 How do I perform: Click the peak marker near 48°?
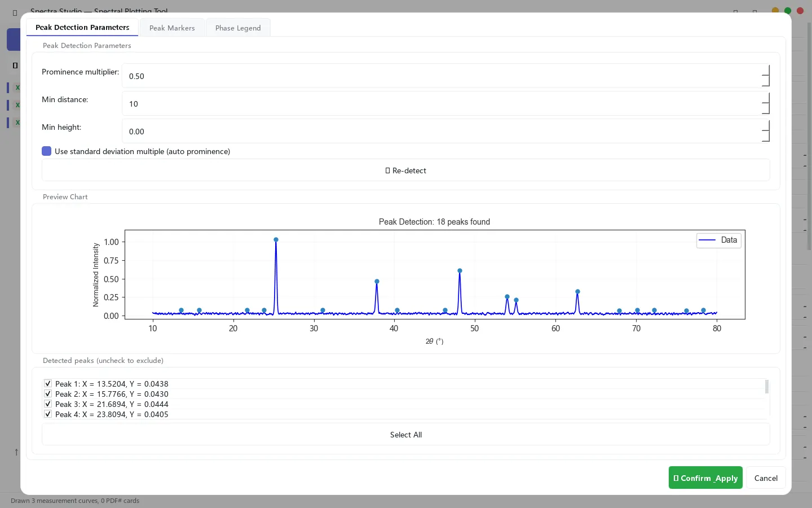click(x=460, y=271)
